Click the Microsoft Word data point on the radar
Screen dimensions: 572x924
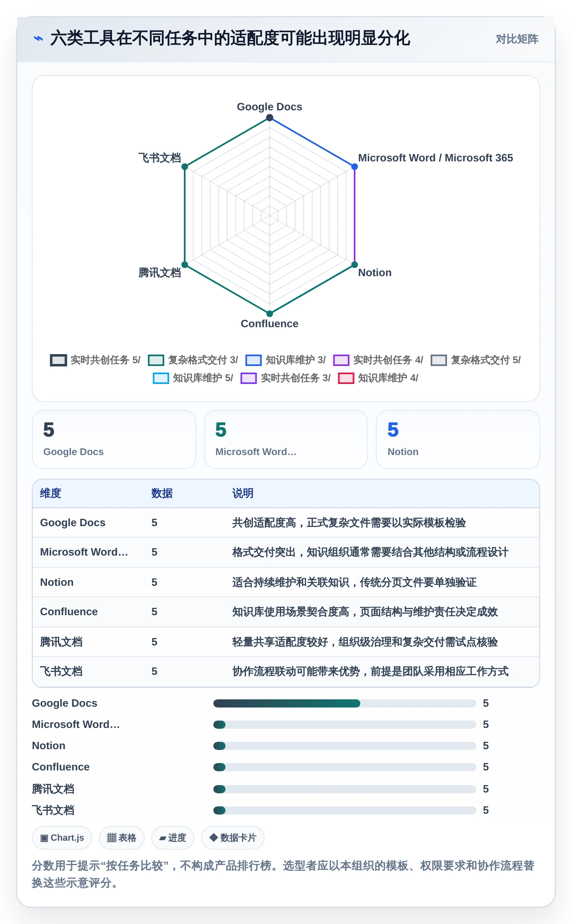[355, 167]
